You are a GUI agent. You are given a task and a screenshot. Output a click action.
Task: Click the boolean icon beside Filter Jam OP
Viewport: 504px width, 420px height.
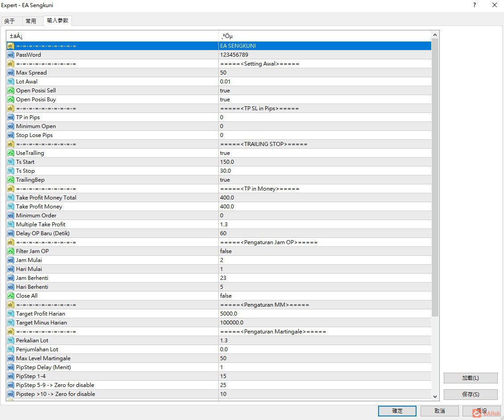[11, 251]
